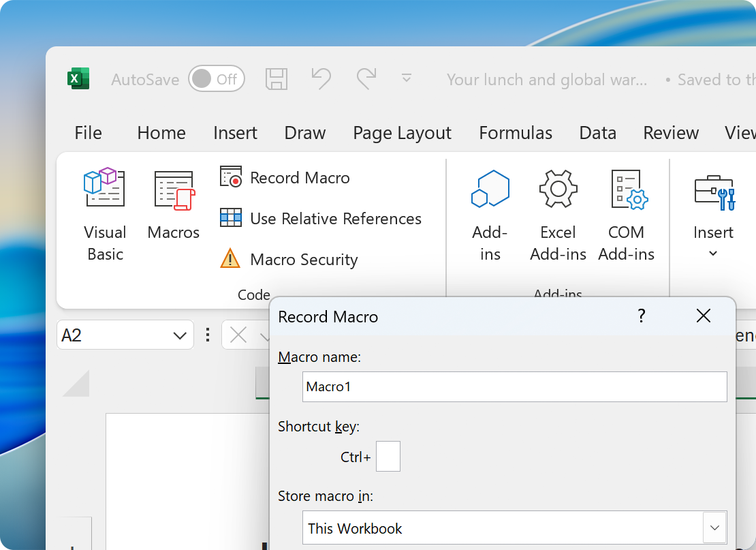Viewport: 756px width, 550px height.
Task: Click the Shortcut key Ctrl+ box
Action: (x=388, y=456)
